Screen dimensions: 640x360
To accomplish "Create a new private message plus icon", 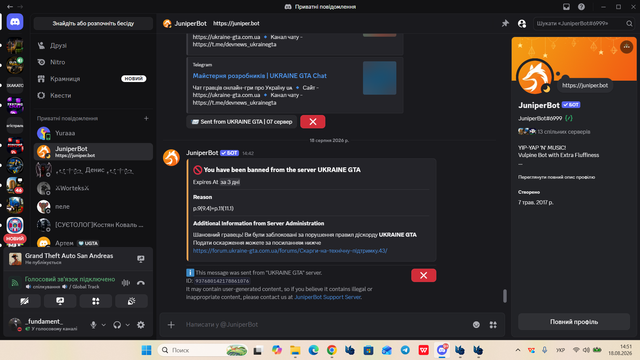I will (x=146, y=118).
